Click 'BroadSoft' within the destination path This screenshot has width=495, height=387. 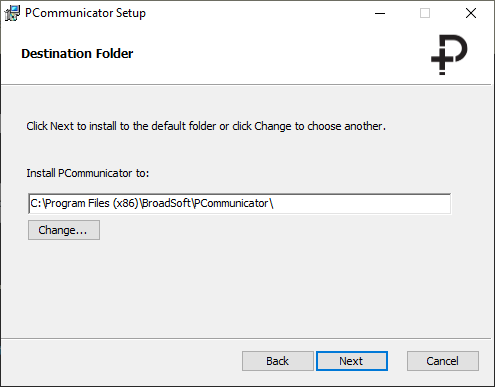[x=166, y=203]
